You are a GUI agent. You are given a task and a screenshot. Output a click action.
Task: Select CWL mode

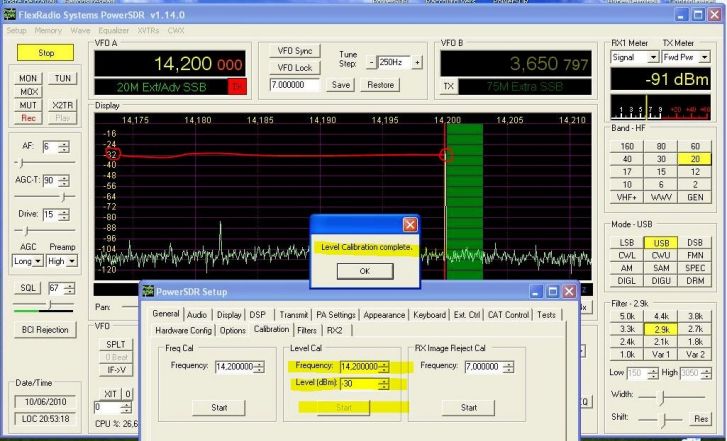(627, 256)
